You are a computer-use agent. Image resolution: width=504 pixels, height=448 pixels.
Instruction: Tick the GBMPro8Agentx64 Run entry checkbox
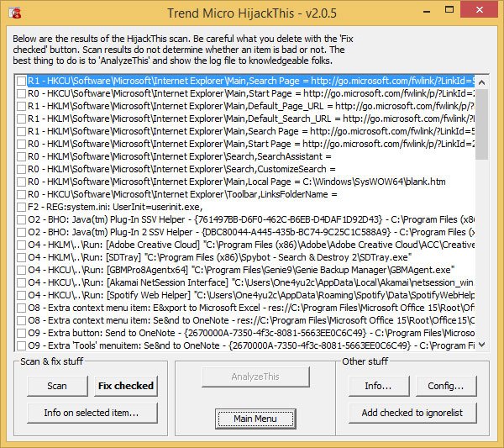pos(22,270)
